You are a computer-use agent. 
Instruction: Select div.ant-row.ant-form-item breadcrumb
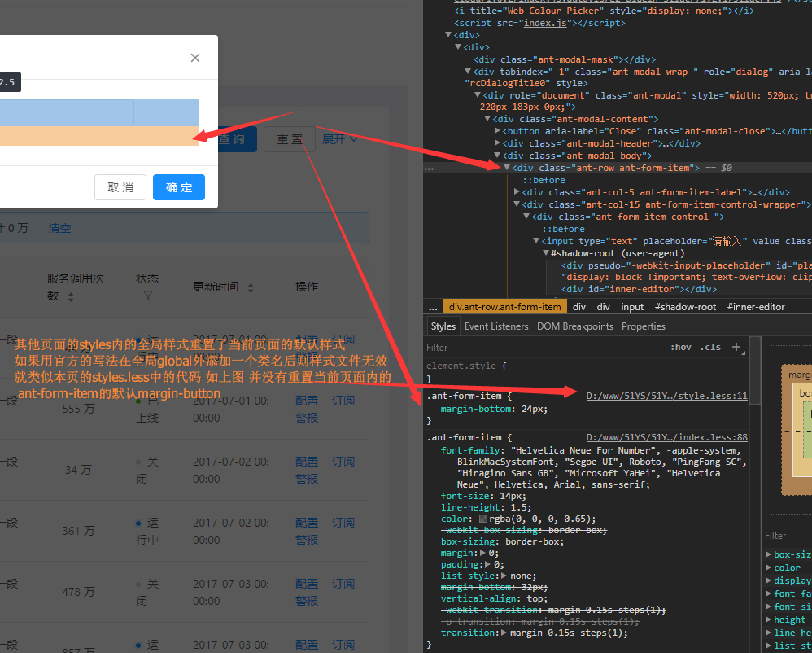click(x=505, y=307)
